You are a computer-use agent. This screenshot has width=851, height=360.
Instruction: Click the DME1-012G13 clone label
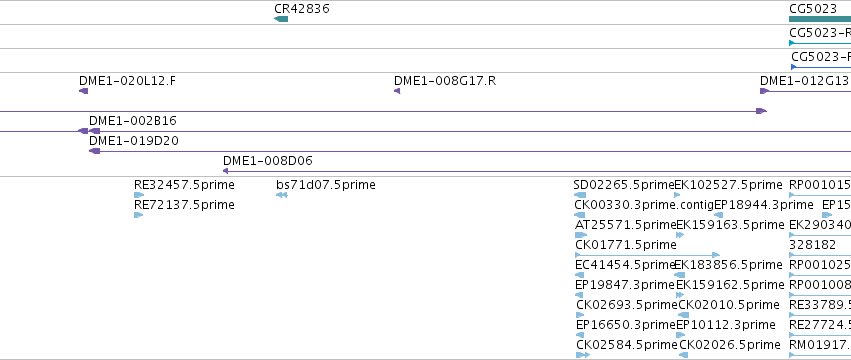804,81
